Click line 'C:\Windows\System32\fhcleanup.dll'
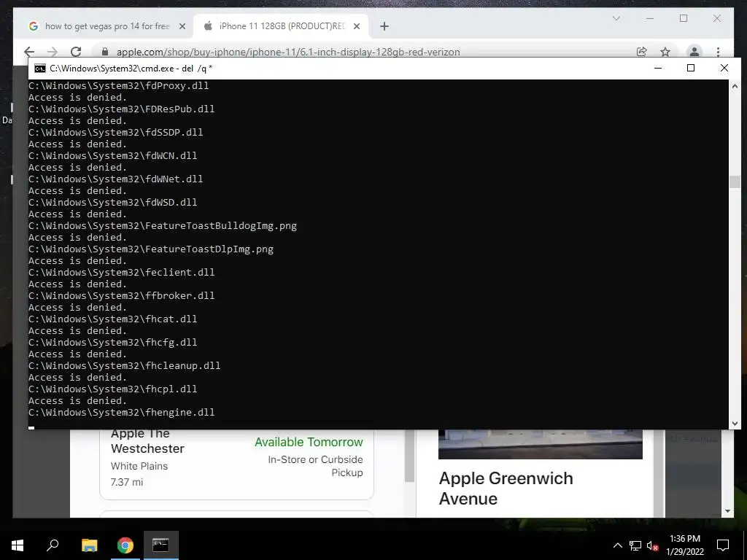The image size is (747, 560). coord(124,366)
